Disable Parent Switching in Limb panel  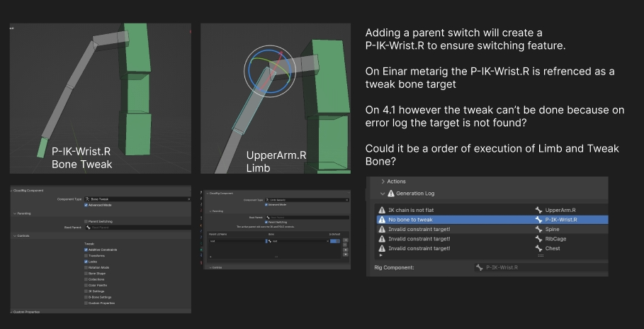point(266,222)
